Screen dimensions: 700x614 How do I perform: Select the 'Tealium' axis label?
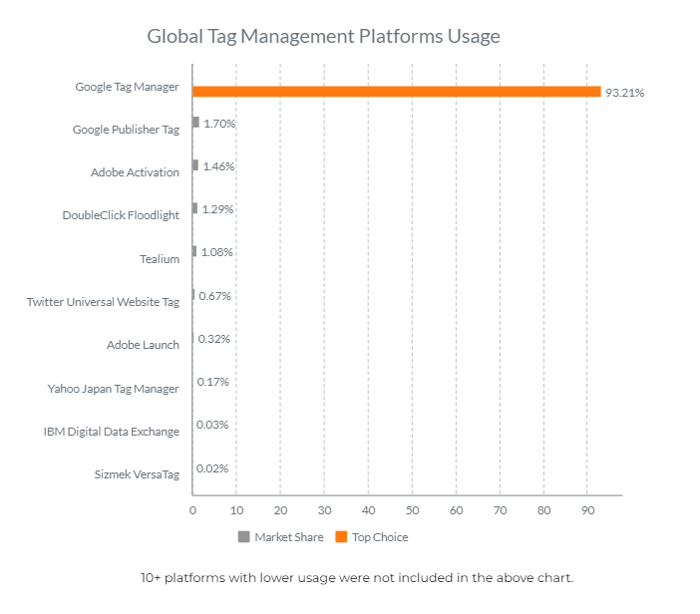pyautogui.click(x=160, y=259)
